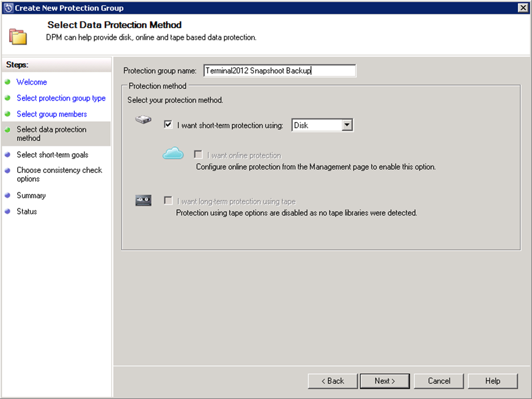Open the Disk dropdown arrow
Viewport: 532px width, 399px height.
coord(347,125)
